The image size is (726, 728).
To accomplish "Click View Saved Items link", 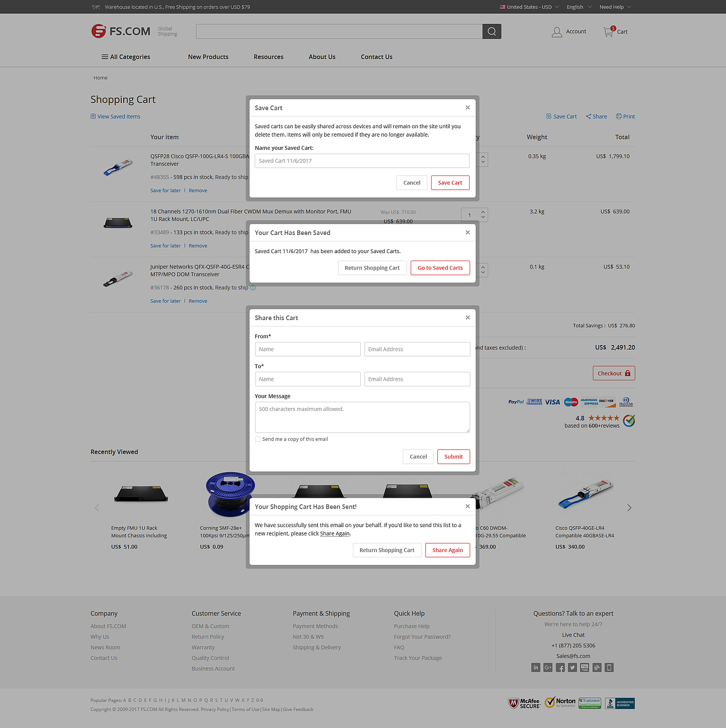I will click(116, 116).
